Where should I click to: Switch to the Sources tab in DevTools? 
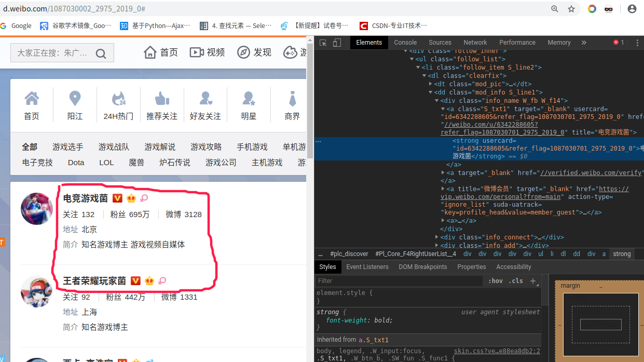point(440,43)
